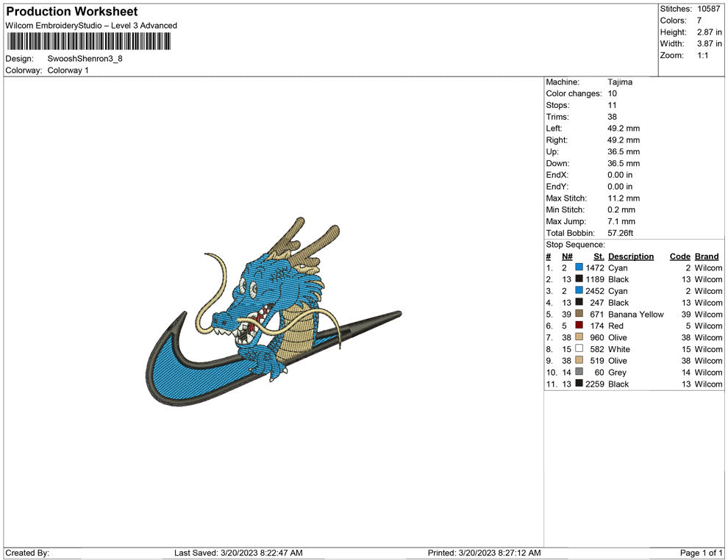Click the 'Brand' column header
This screenshot has width=728, height=560.
pos(707,256)
